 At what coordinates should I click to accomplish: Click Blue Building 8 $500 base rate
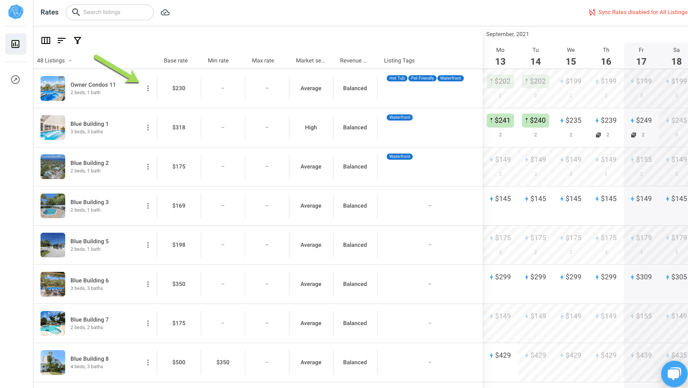[x=179, y=362]
